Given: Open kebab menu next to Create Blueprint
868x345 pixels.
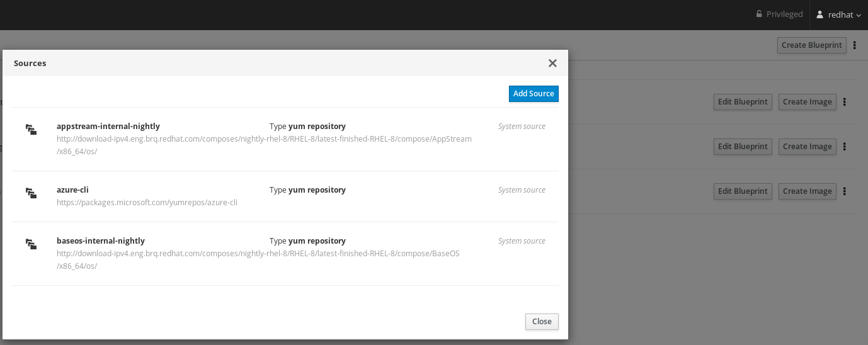Looking at the screenshot, I should 855,45.
